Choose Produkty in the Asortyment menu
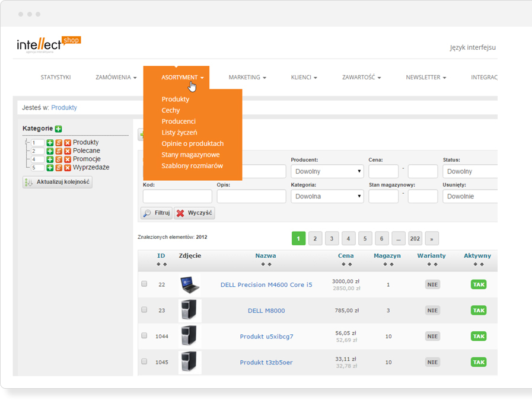The height and width of the screenshot is (400, 532). pyautogui.click(x=176, y=100)
